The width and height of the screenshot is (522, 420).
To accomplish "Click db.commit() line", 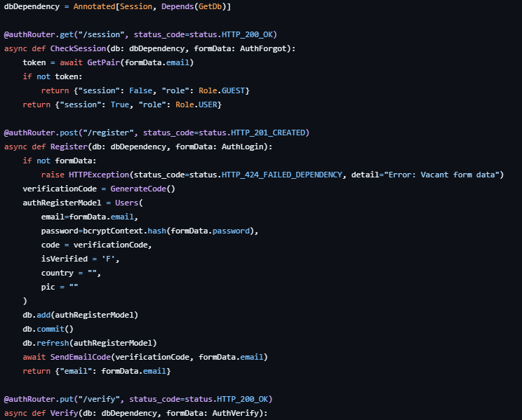I will [48, 329].
